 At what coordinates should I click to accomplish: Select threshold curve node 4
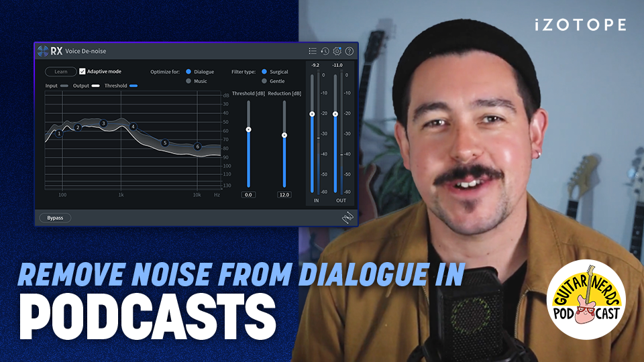[x=133, y=127]
